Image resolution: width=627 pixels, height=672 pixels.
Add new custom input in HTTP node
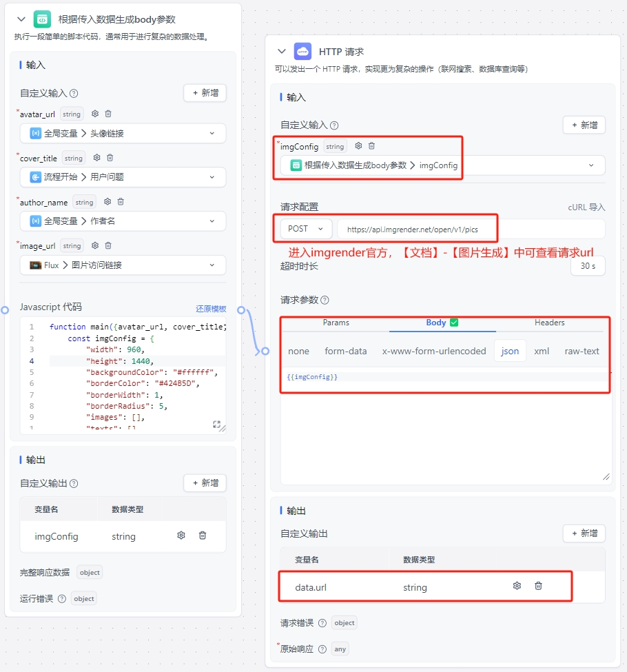coord(584,125)
